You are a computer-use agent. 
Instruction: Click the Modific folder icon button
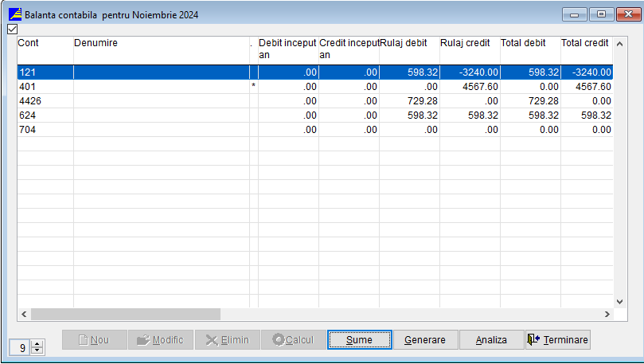coord(160,340)
